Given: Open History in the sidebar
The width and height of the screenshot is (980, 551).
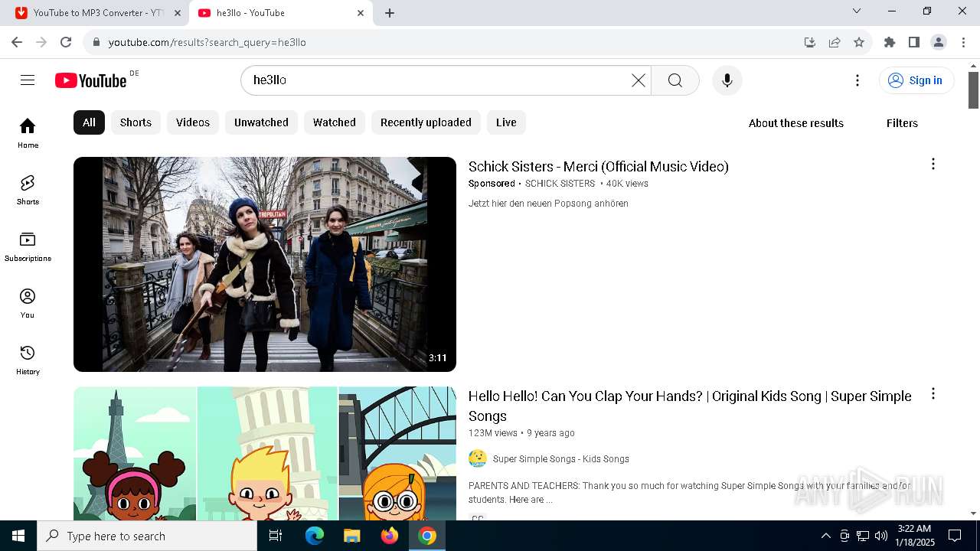Looking at the screenshot, I should [28, 359].
